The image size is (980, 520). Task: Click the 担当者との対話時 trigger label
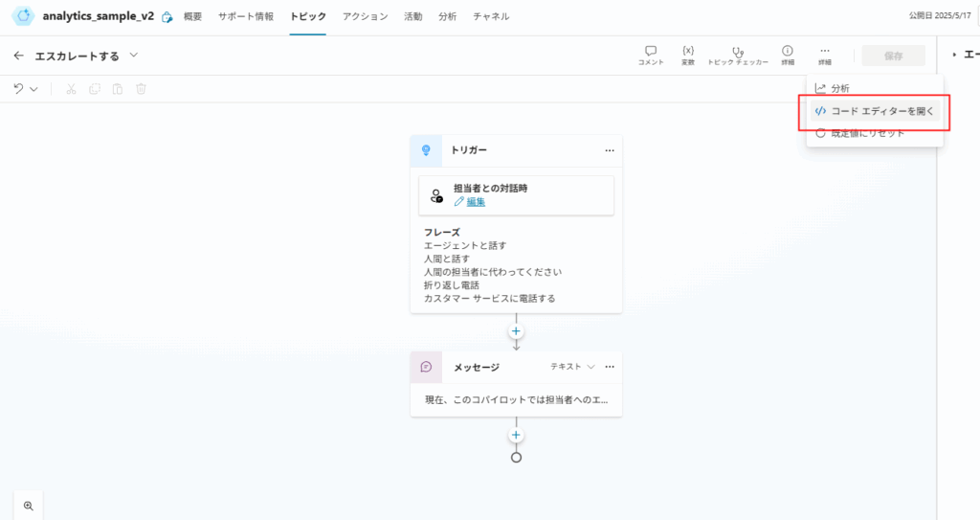tap(491, 189)
